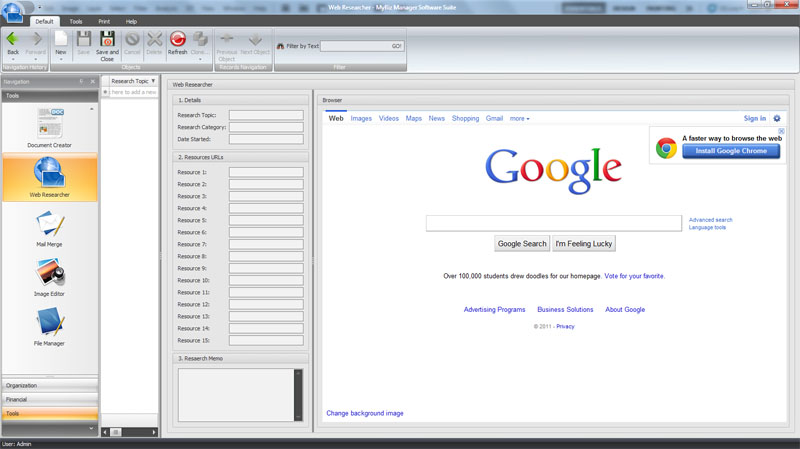Close the Navigation panel
Image resolution: width=800 pixels, height=449 pixels.
tap(92, 82)
